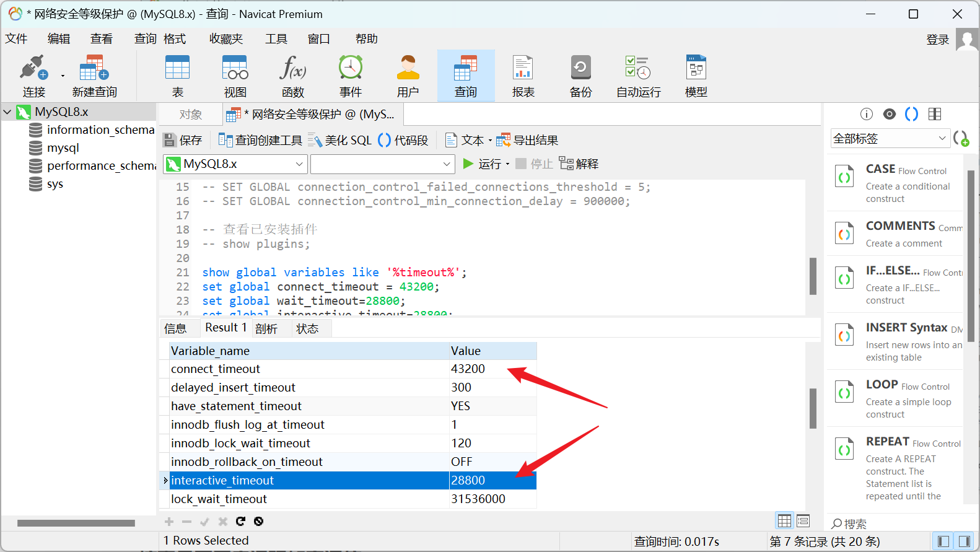Open the MySQL8.x connection dropdown
The width and height of the screenshot is (980, 552).
point(235,164)
